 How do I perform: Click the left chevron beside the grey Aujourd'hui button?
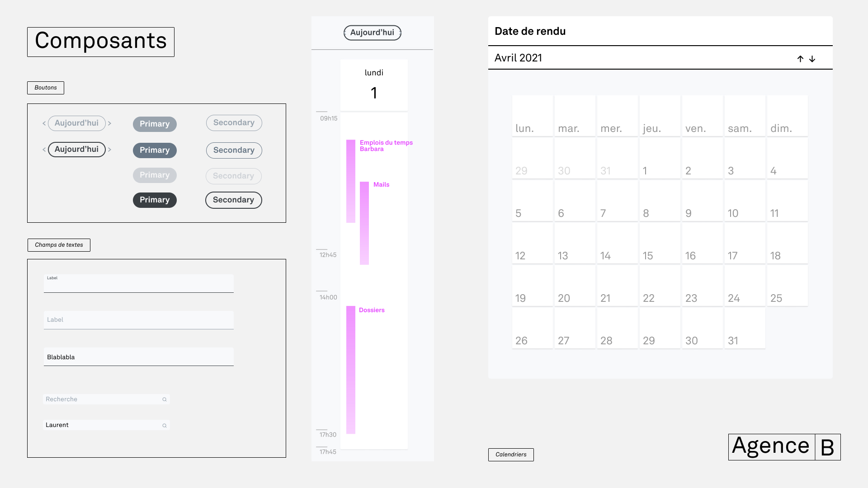[x=44, y=123]
